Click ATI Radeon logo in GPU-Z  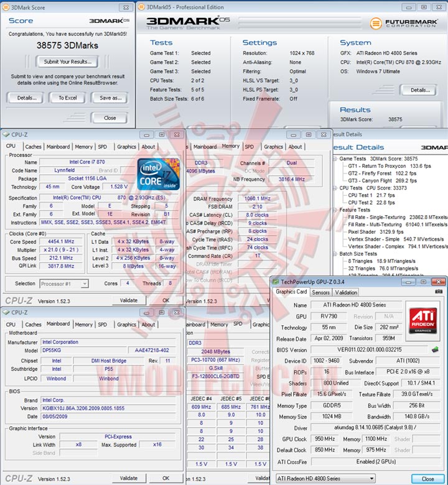pos(422,320)
